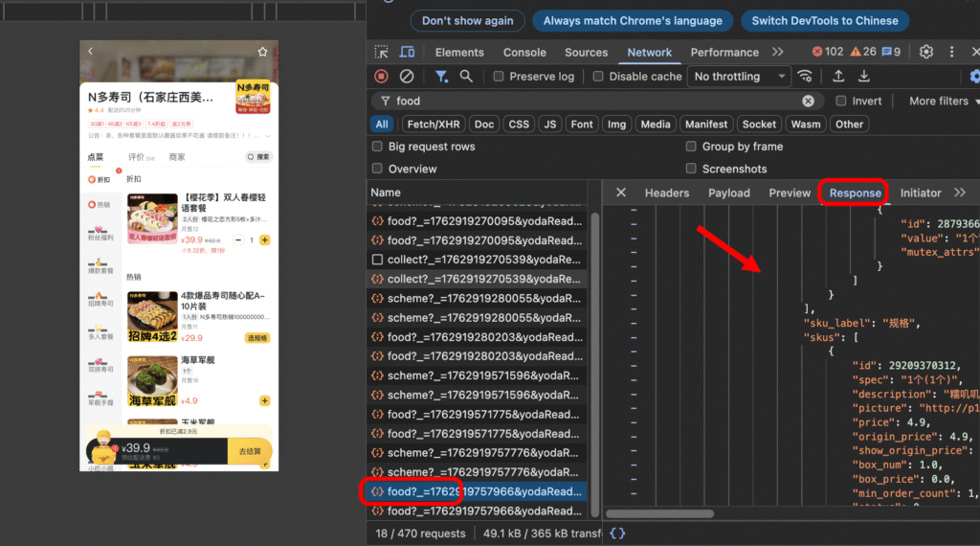Expand the More filters menu
The height and width of the screenshot is (546, 980).
(944, 101)
